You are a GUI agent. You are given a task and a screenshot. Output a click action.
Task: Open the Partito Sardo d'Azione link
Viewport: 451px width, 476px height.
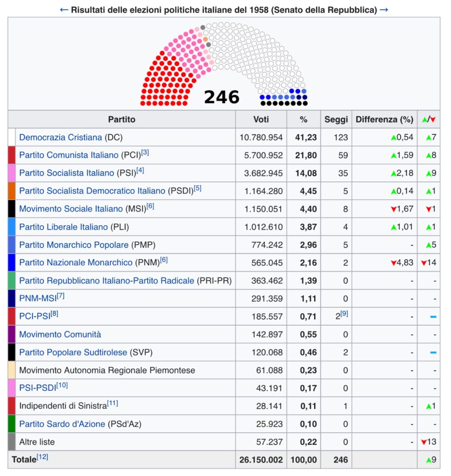(62, 424)
